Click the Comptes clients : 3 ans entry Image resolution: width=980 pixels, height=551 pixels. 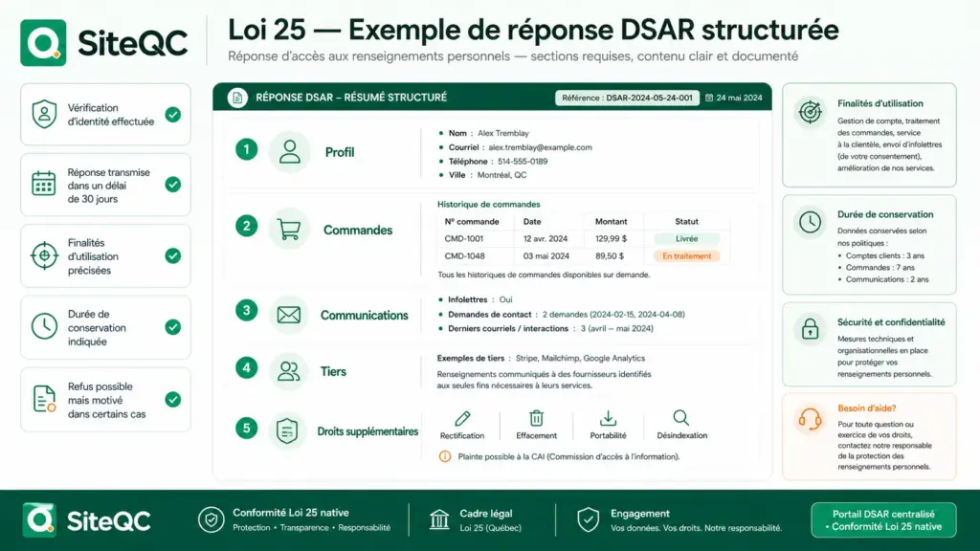pyautogui.click(x=884, y=255)
